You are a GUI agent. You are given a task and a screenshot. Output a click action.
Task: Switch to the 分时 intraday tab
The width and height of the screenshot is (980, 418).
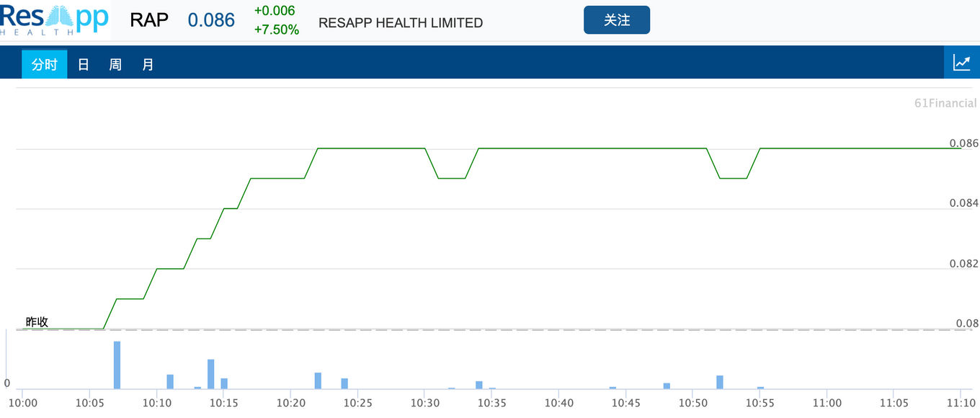point(45,64)
